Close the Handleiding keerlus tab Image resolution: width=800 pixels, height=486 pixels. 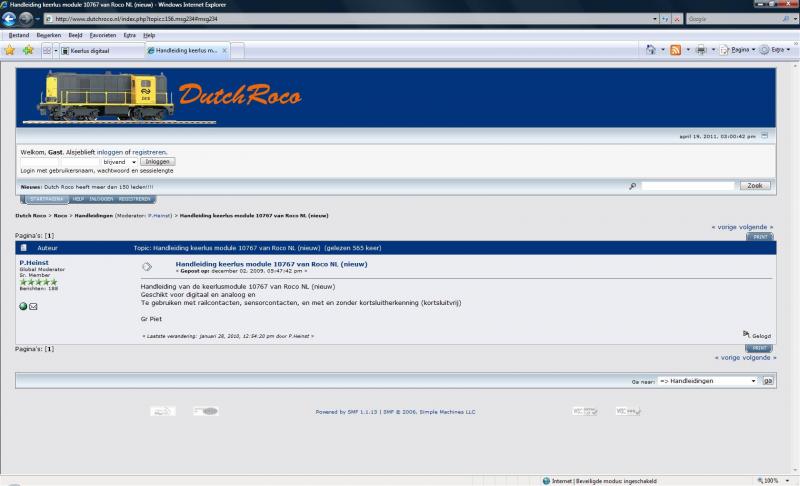224,50
